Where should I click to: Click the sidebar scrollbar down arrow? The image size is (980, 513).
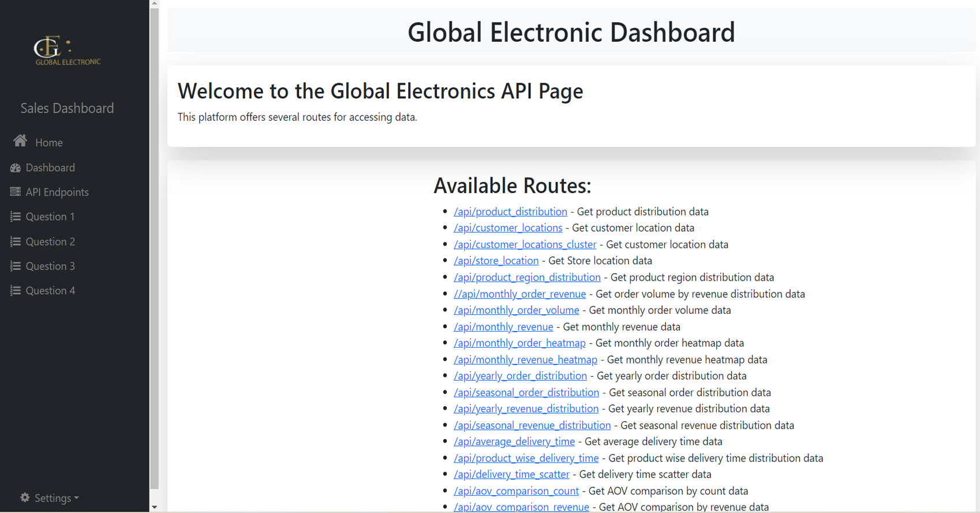pos(154,507)
